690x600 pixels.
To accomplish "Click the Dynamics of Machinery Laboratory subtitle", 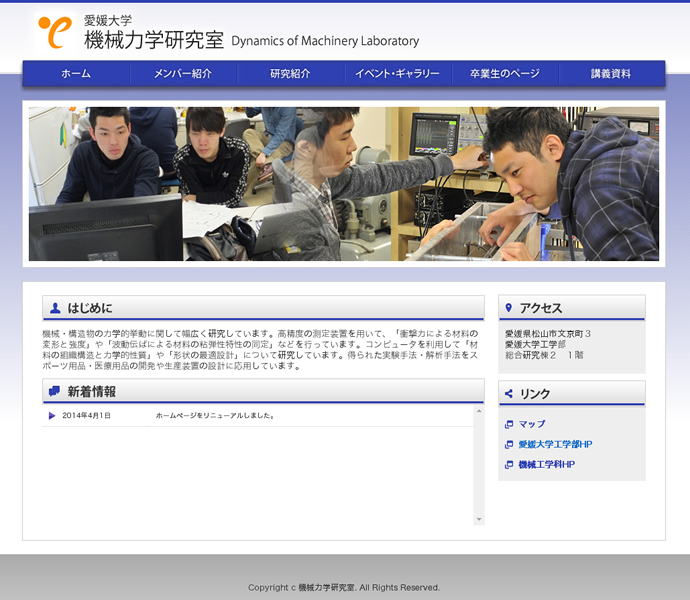I will click(325, 41).
